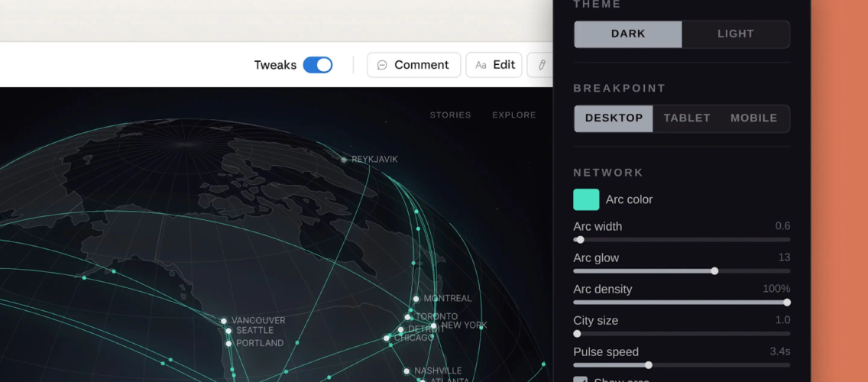Open the Stories nav link

[450, 115]
